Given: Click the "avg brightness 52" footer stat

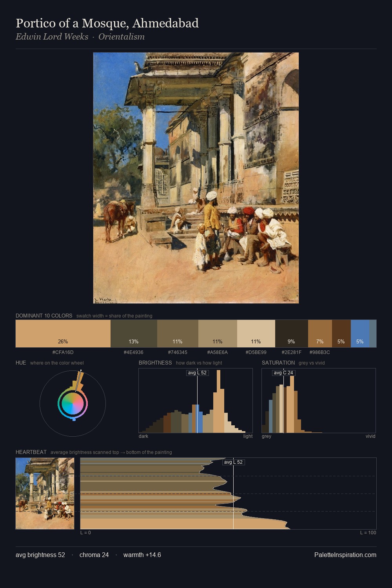Looking at the screenshot, I should point(40,555).
